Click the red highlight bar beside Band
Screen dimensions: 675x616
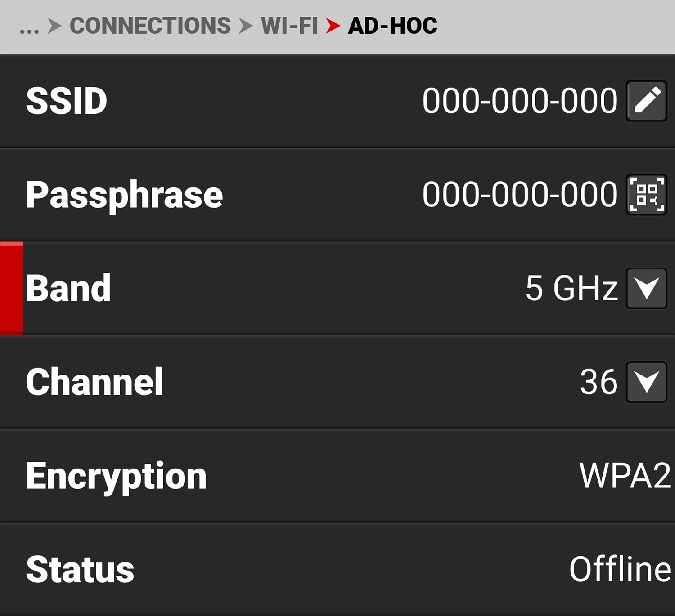[x=12, y=288]
